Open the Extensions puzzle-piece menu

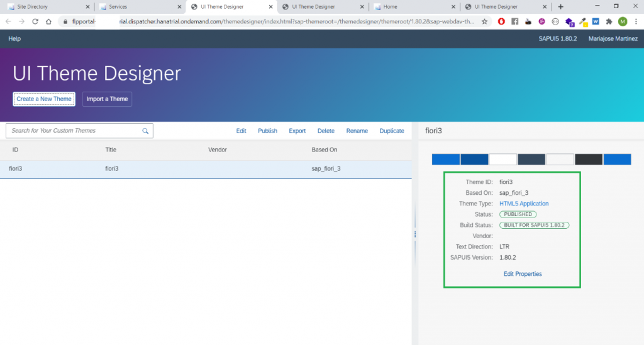[x=609, y=21]
